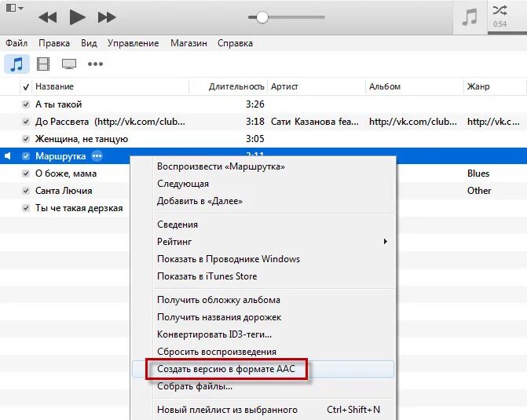Click the 0:54 elapsed time display
Screen dimensions: 527x420
click(500, 24)
